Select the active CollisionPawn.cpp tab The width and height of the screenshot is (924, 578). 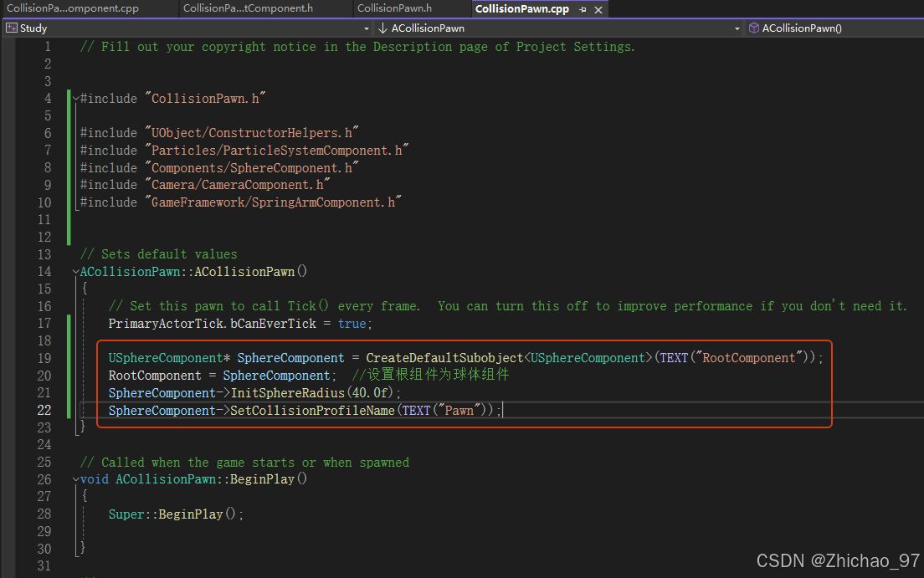522,9
